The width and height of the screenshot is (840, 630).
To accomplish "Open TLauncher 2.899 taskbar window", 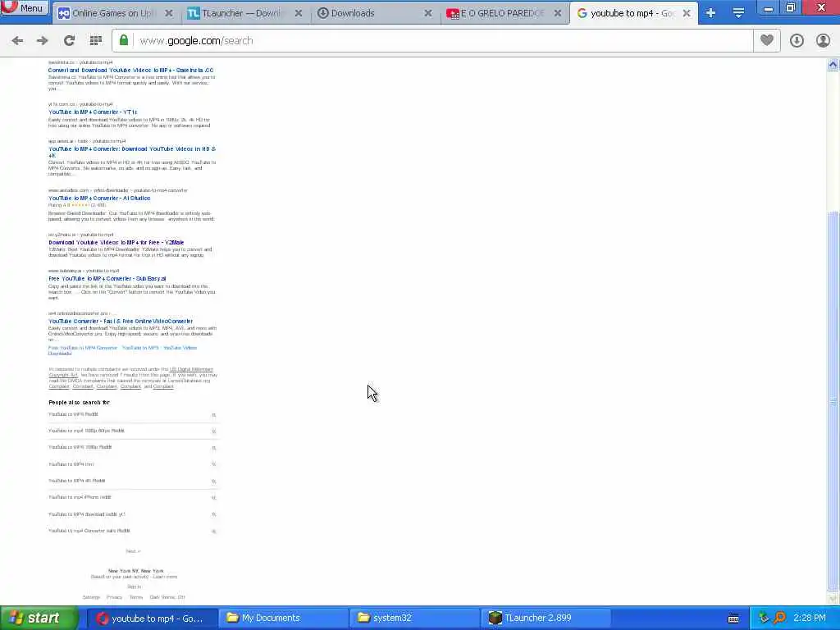I will (x=546, y=619).
